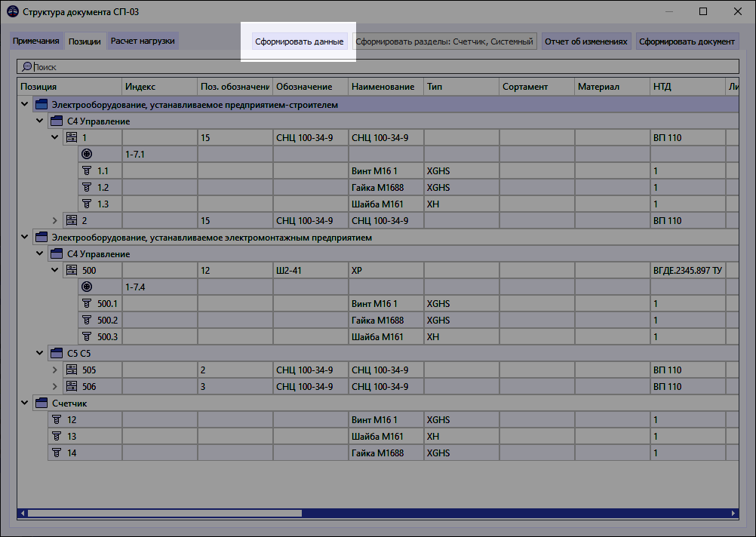Click the folder icon of С4 Управление group
Viewport: 756px width, 537px height.
click(56, 121)
